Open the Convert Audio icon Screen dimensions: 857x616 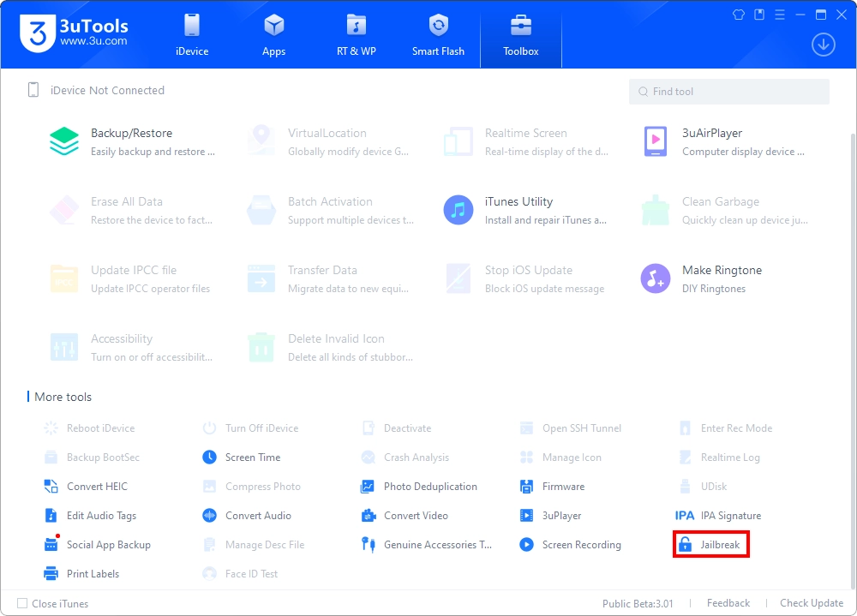coord(209,515)
